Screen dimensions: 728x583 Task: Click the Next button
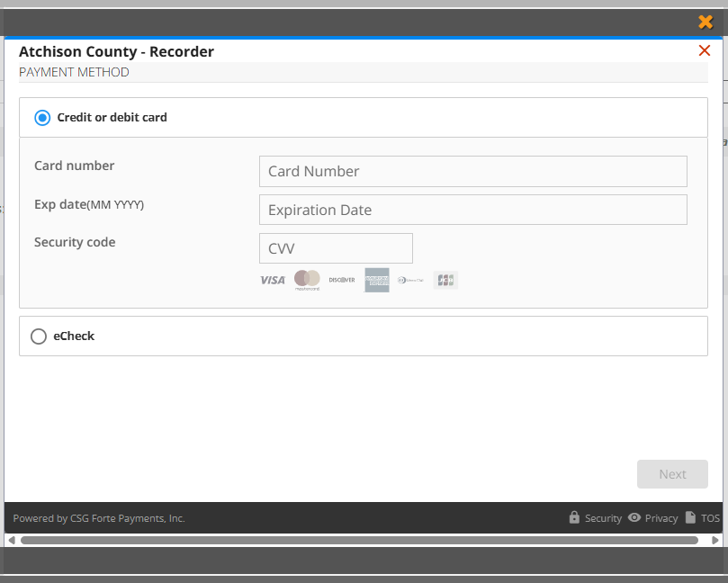tap(672, 474)
